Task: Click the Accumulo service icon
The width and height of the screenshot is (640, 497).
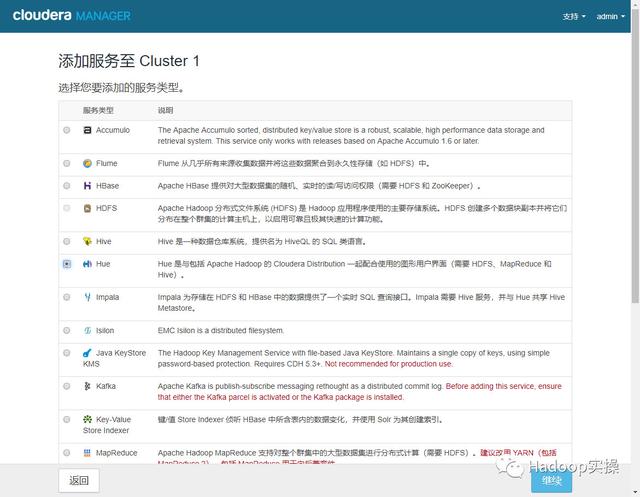Action: coord(87,130)
